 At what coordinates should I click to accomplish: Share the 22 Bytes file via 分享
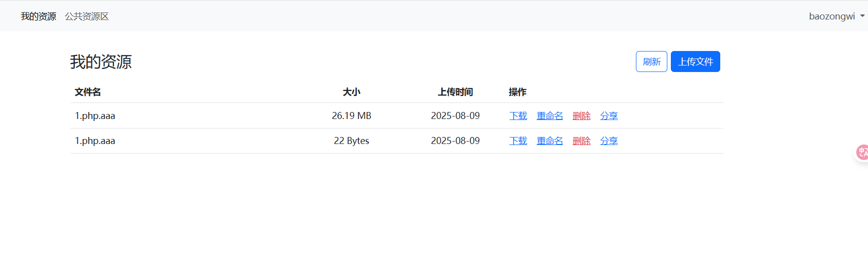coord(608,140)
